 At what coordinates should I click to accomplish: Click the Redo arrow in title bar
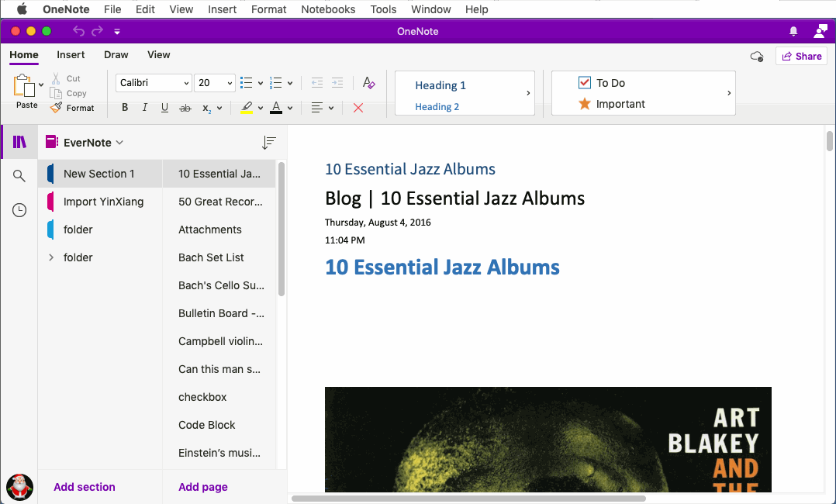click(97, 31)
